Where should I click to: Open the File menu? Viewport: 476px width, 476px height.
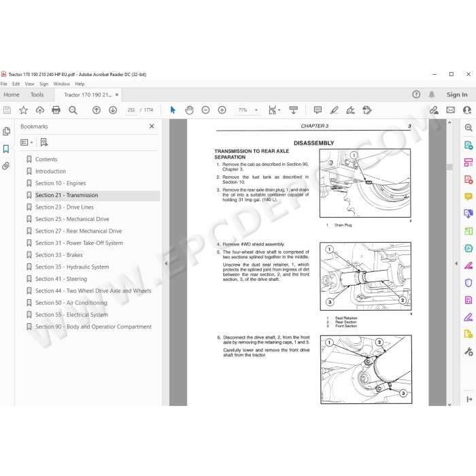click(x=3, y=84)
